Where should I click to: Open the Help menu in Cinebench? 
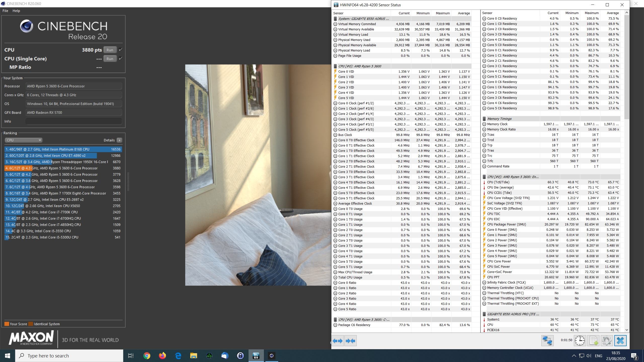click(x=16, y=11)
